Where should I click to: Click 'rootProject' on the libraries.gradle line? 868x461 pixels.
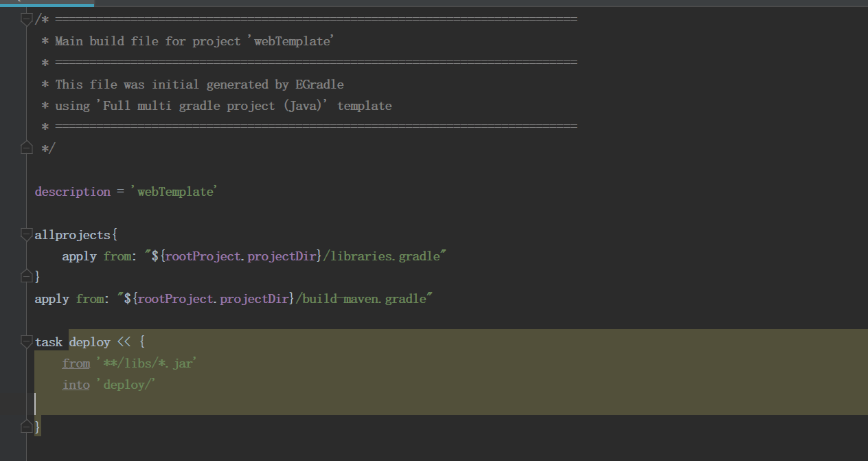pos(203,256)
